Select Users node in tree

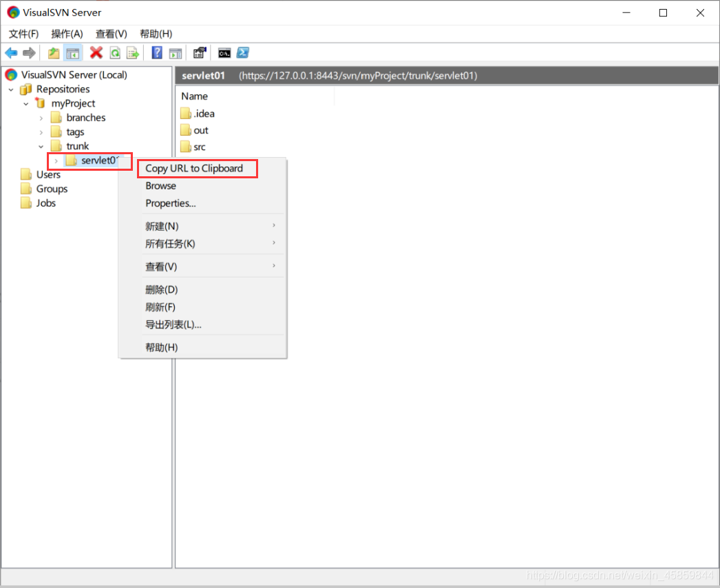coord(48,175)
